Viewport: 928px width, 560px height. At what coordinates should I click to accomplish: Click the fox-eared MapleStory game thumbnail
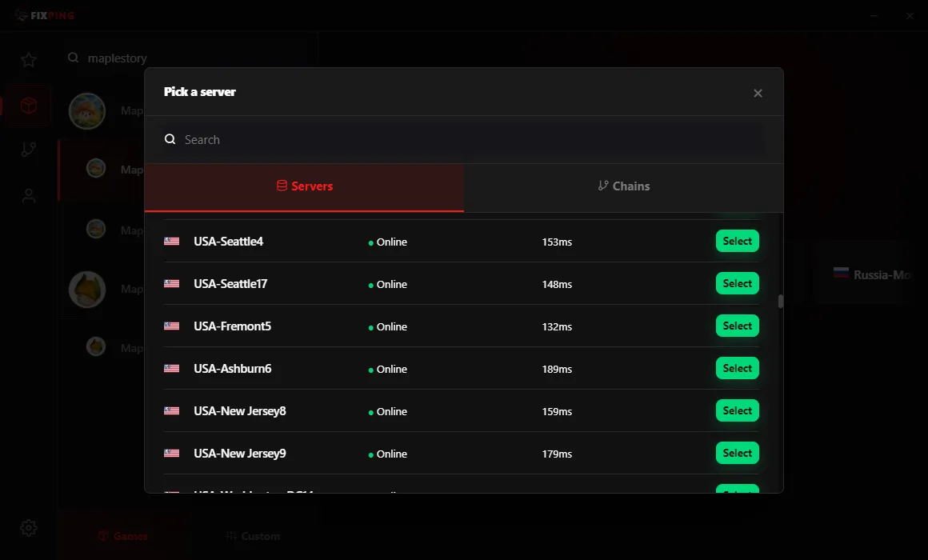[x=87, y=290]
